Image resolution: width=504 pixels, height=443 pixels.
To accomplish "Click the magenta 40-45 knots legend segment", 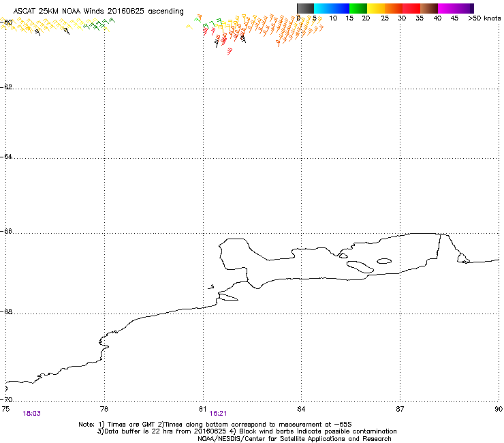I will click(447, 8).
